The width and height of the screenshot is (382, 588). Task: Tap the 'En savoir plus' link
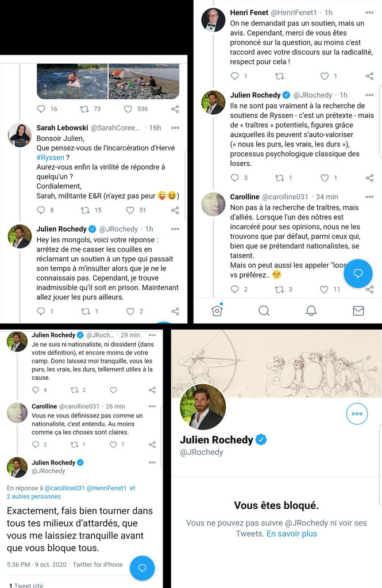[x=291, y=533]
